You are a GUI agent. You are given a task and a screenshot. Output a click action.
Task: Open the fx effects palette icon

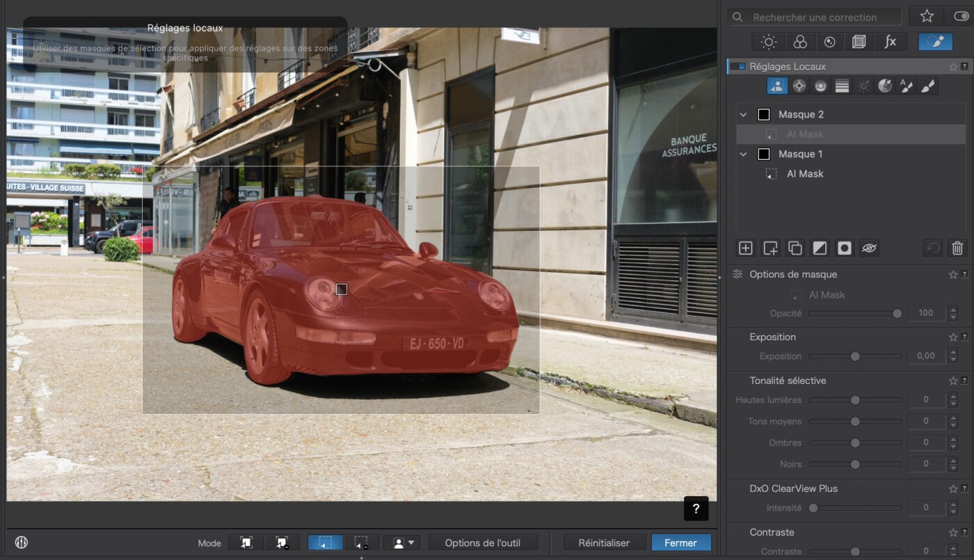891,42
